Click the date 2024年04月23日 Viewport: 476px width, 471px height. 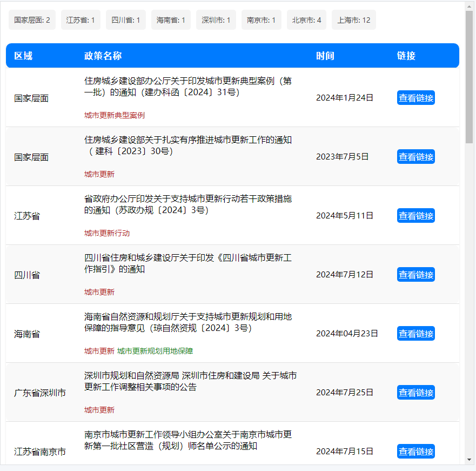point(347,334)
